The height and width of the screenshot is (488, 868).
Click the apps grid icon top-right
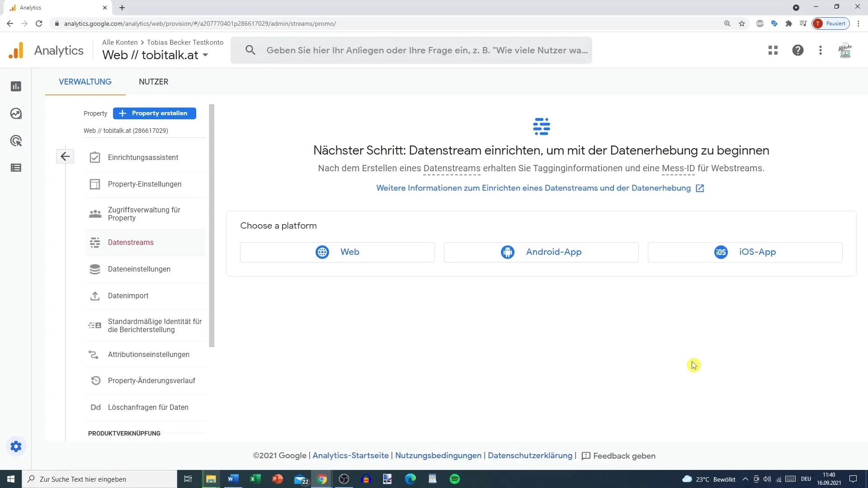coord(773,50)
